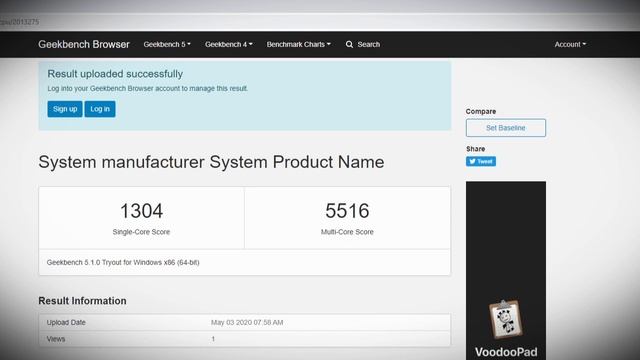Open the Benchmark Charts dropdown
The height and width of the screenshot is (360, 640).
pos(299,44)
